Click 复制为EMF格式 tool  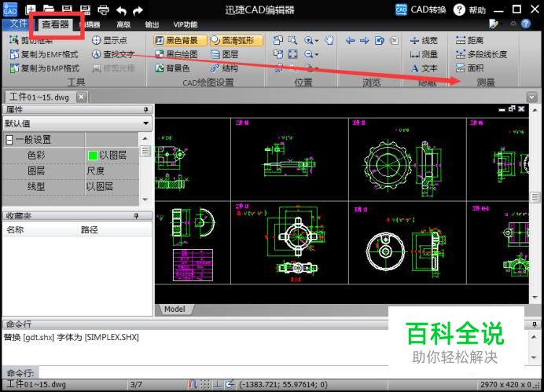point(44,54)
